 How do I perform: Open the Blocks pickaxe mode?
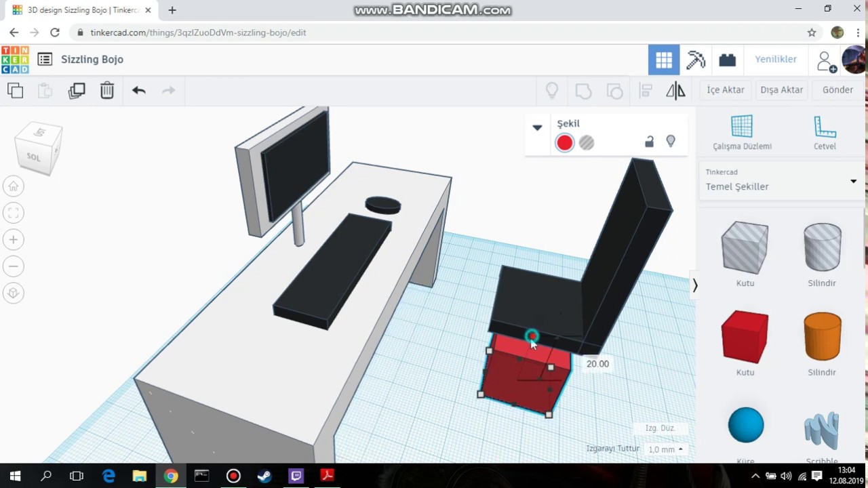click(x=696, y=60)
